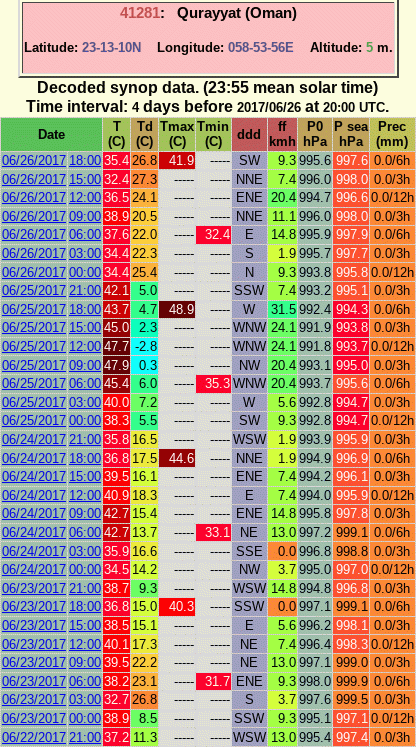Open the 06/23/2017 date link at 21:00
This screenshot has height=747, width=416.
point(34,588)
